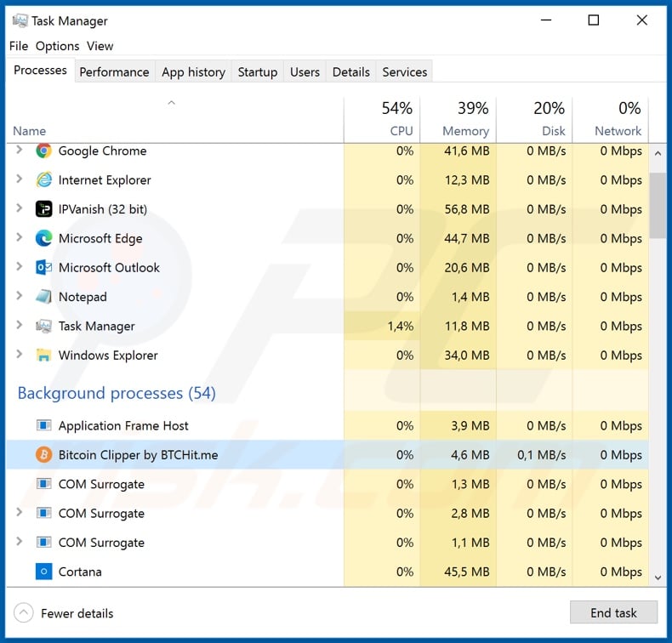The width and height of the screenshot is (672, 643).
Task: Switch to the Startup tab
Action: click(x=258, y=72)
